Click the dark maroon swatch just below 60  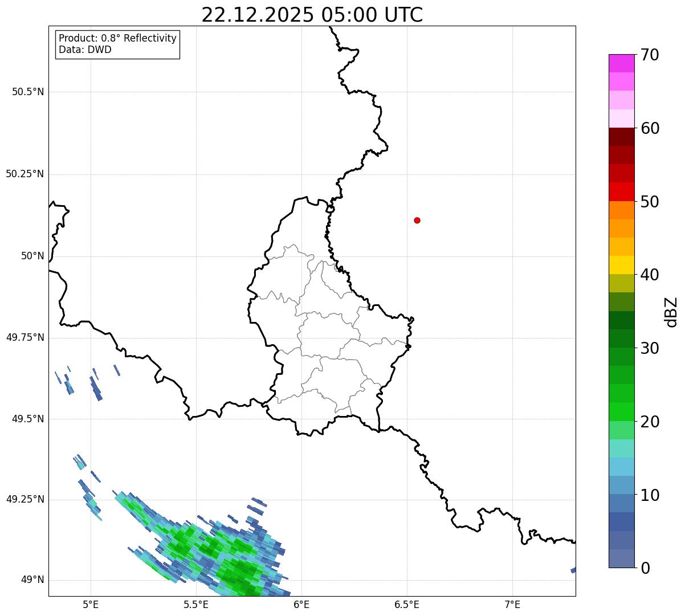point(621,137)
